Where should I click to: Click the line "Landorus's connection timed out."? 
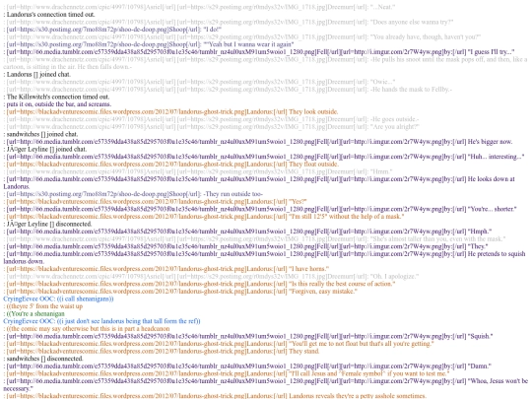point(49,15)
